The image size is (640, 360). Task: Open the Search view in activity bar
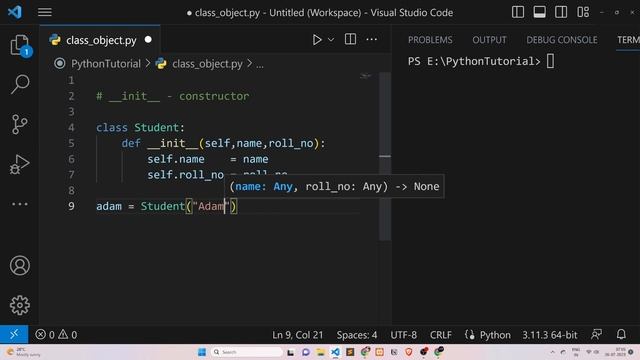(20, 84)
